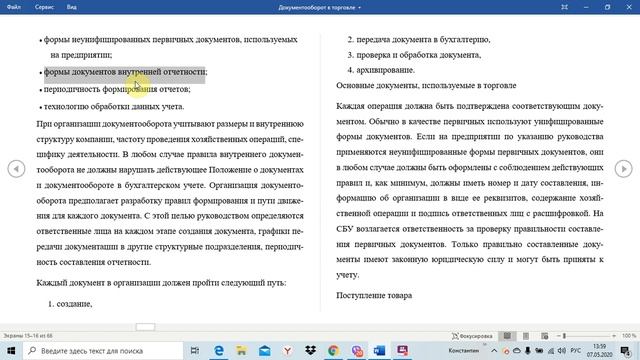
Task: Open Dropbox from taskbar
Action: pyautogui.click(x=310, y=351)
